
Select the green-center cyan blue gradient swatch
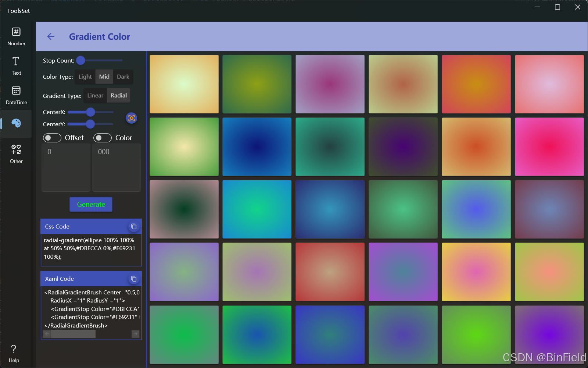[x=257, y=209]
